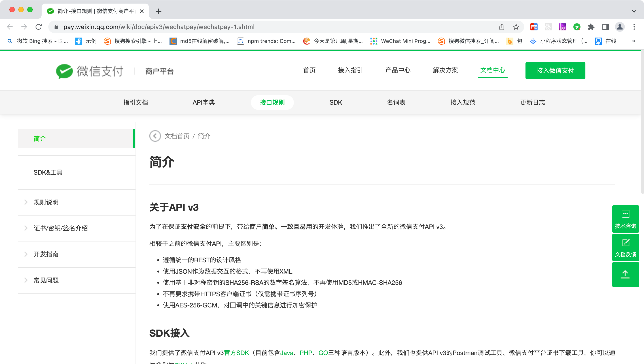Expand the 规则说明 sidebar section
The width and height of the screenshot is (644, 364).
pos(46,202)
